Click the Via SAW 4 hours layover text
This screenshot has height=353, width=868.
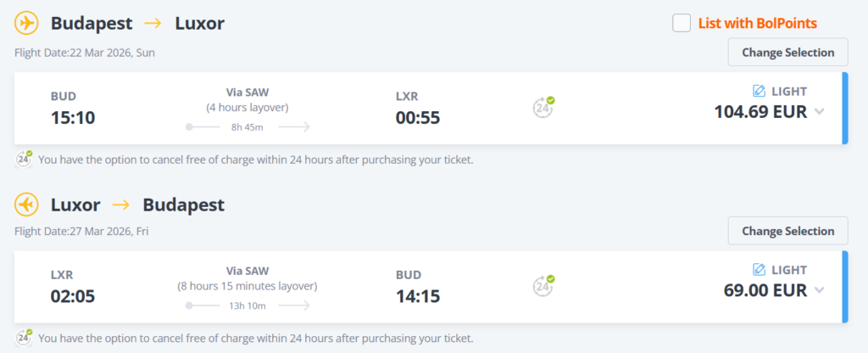pos(248,100)
